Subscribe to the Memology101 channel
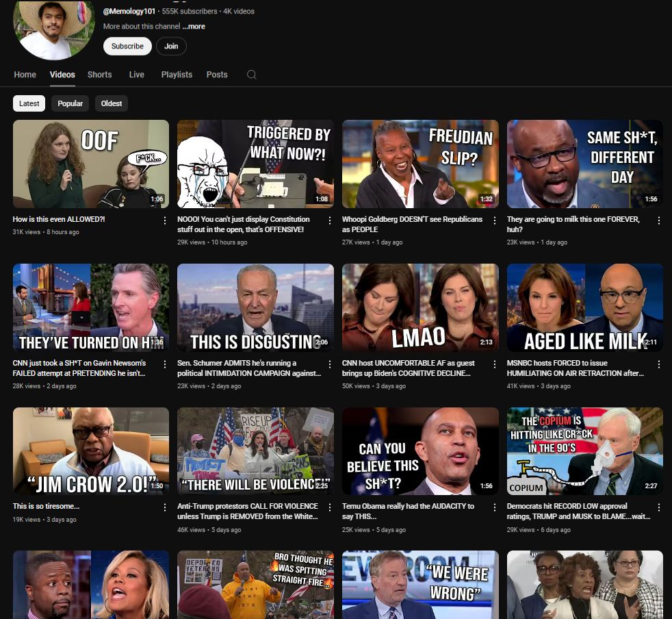Image resolution: width=672 pixels, height=619 pixels. click(x=127, y=46)
